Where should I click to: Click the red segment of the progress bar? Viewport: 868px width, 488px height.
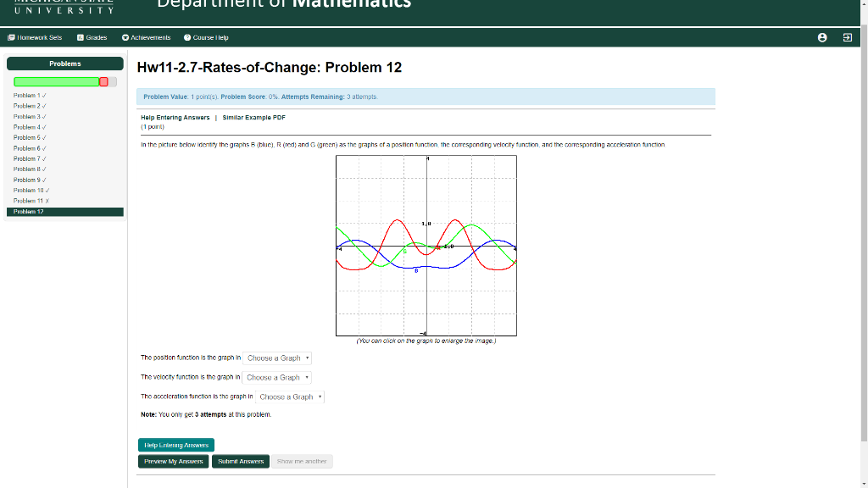(x=103, y=82)
